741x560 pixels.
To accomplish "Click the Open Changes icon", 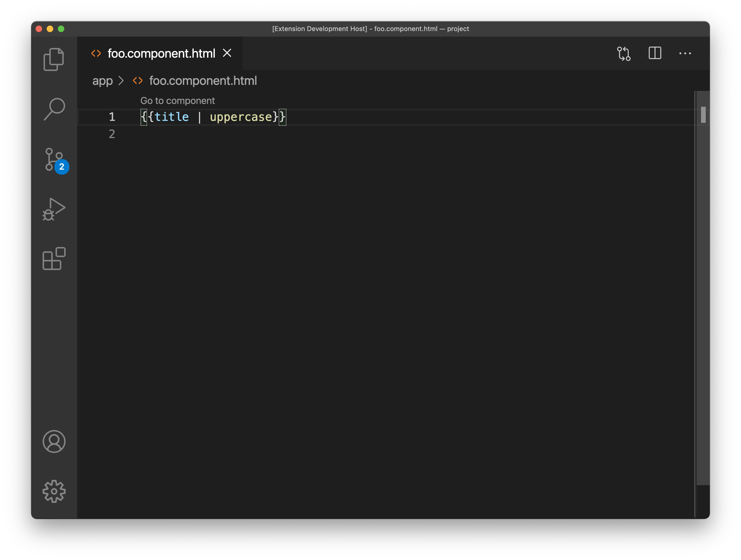I will click(x=624, y=54).
